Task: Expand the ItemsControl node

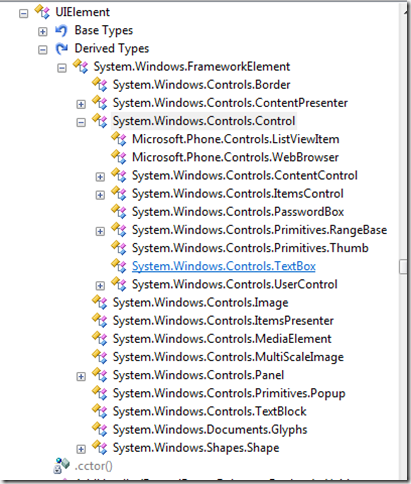Action: [100, 195]
